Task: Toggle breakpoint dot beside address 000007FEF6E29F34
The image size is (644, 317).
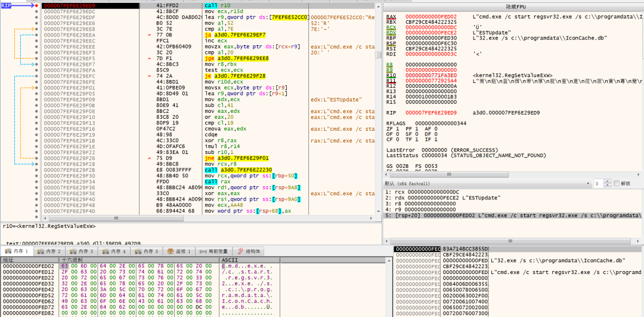Action: (x=37, y=181)
